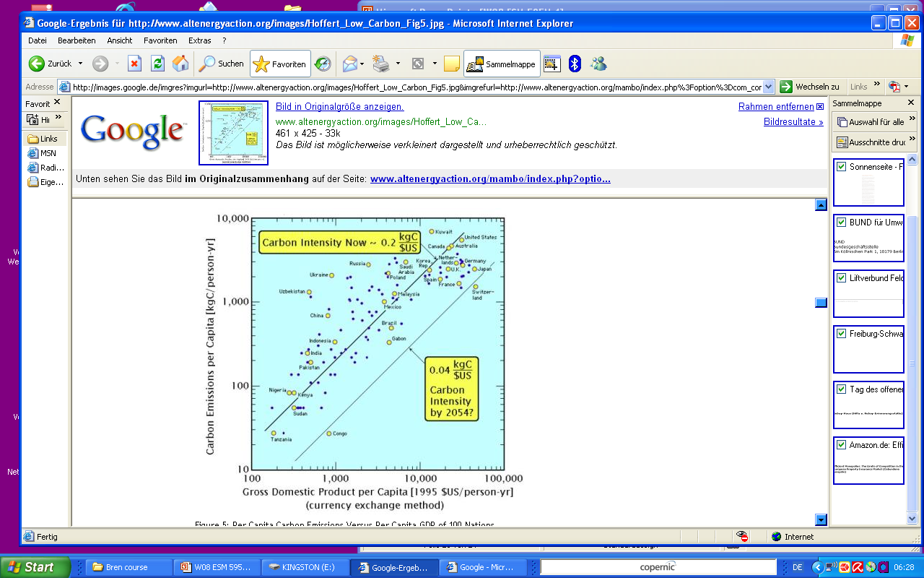
Task: Open the Extras menu
Action: [x=200, y=40]
